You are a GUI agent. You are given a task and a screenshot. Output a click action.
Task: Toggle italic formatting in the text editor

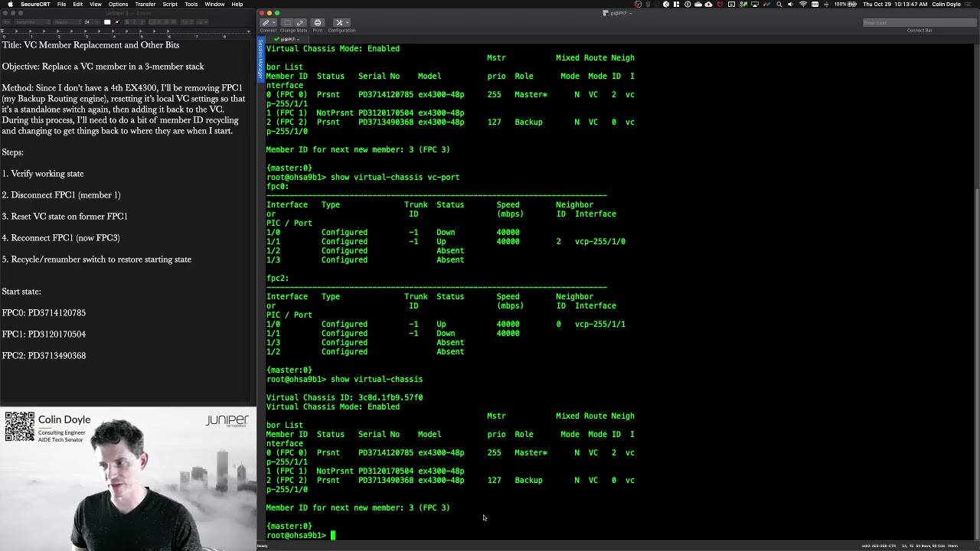[135, 22]
